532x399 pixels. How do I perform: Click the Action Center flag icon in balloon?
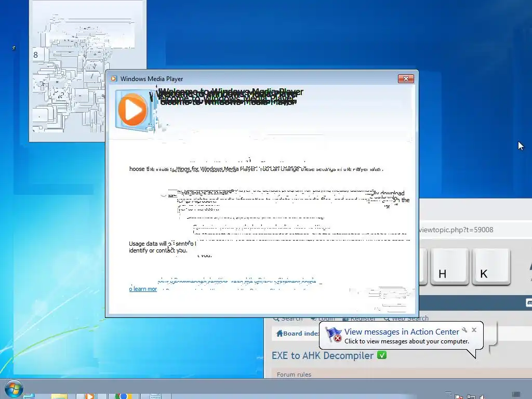point(334,335)
